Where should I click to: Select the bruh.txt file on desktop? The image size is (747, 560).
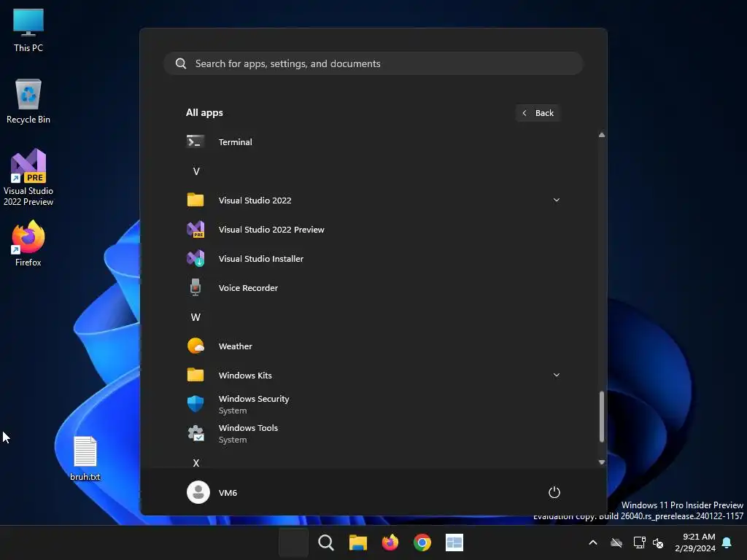click(85, 459)
